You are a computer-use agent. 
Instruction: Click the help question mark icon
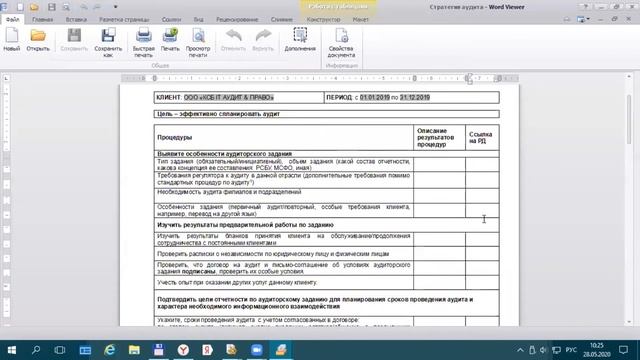coord(585,7)
